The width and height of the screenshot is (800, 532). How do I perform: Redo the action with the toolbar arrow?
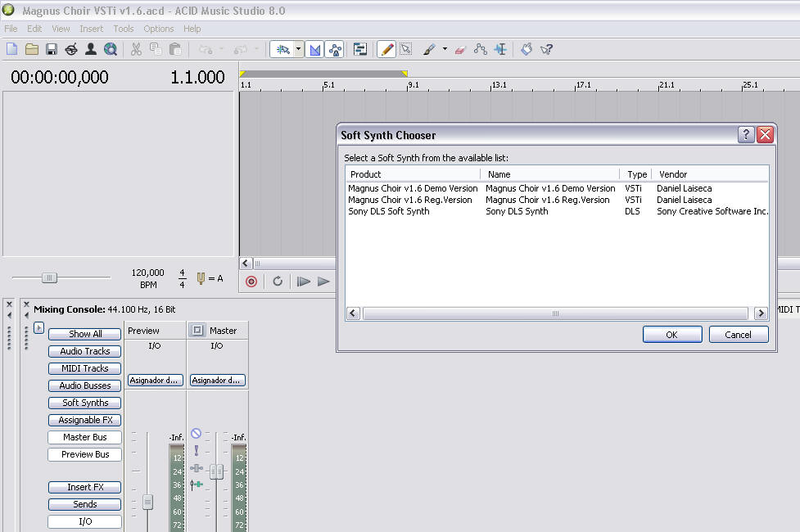240,49
